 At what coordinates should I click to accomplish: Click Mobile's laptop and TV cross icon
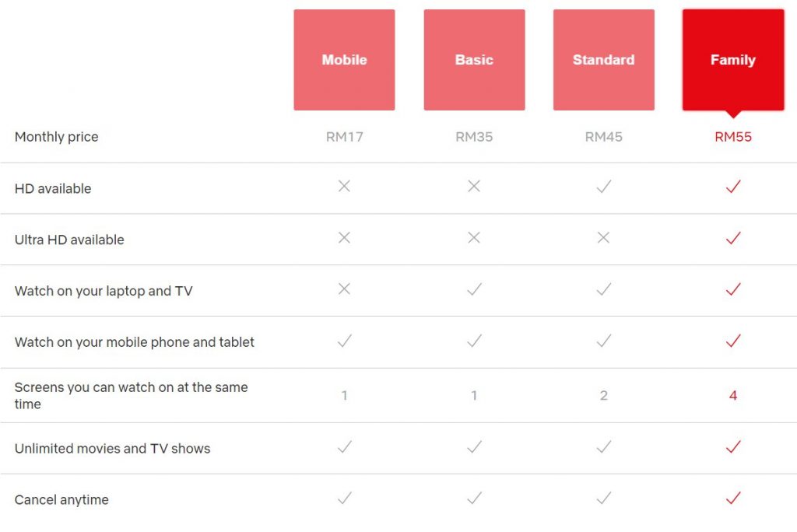click(x=344, y=289)
